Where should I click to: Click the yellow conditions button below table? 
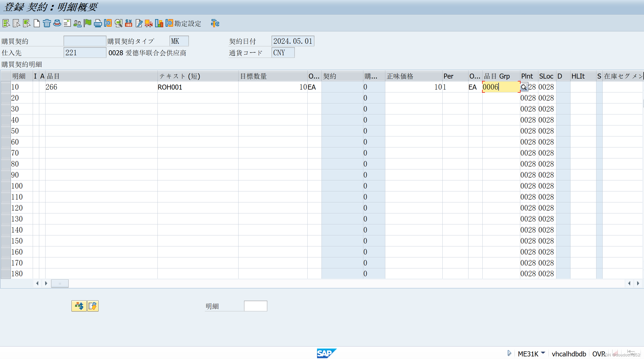pos(79,306)
